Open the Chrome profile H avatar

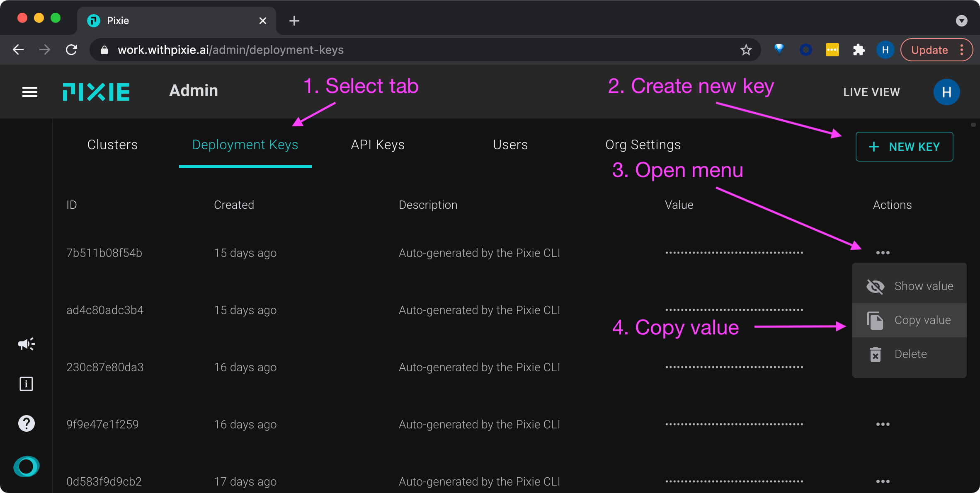point(885,50)
